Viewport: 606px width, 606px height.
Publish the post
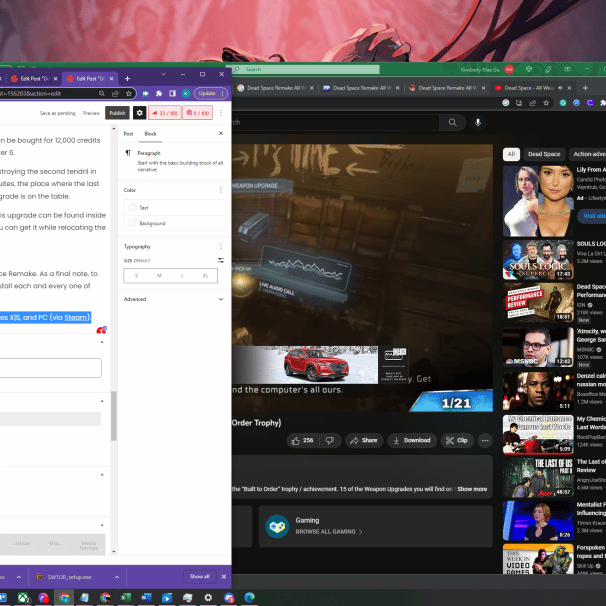click(117, 113)
